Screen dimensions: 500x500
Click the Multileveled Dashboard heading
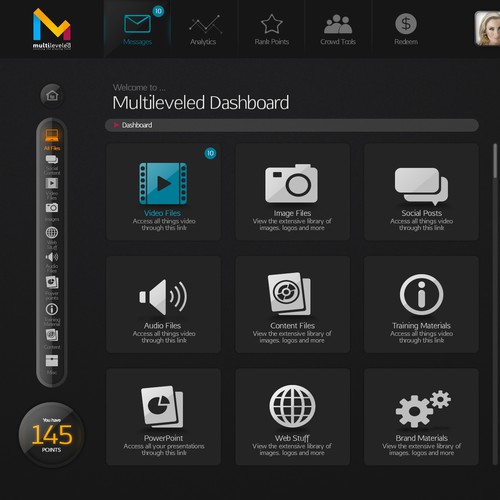(201, 103)
